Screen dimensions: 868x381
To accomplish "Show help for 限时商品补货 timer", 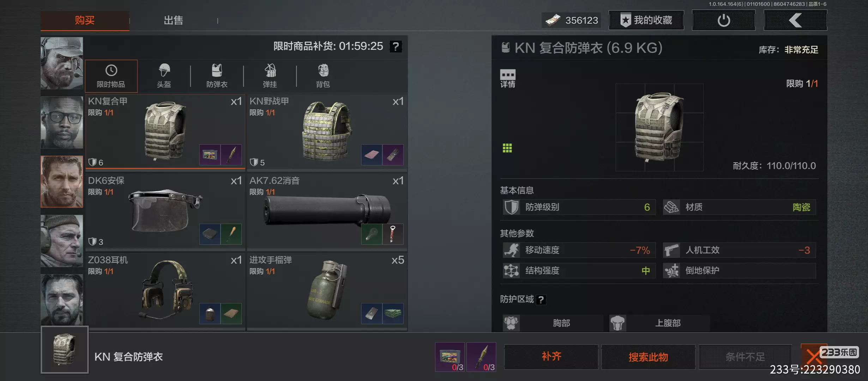I will click(396, 46).
